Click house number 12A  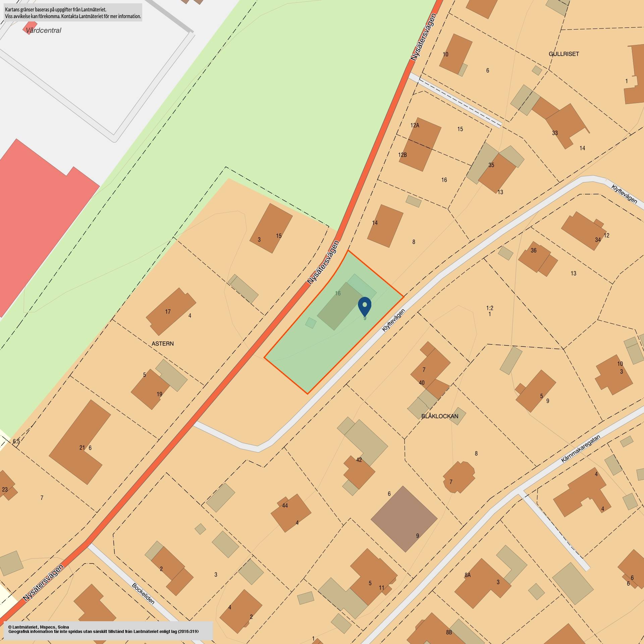coord(415,125)
